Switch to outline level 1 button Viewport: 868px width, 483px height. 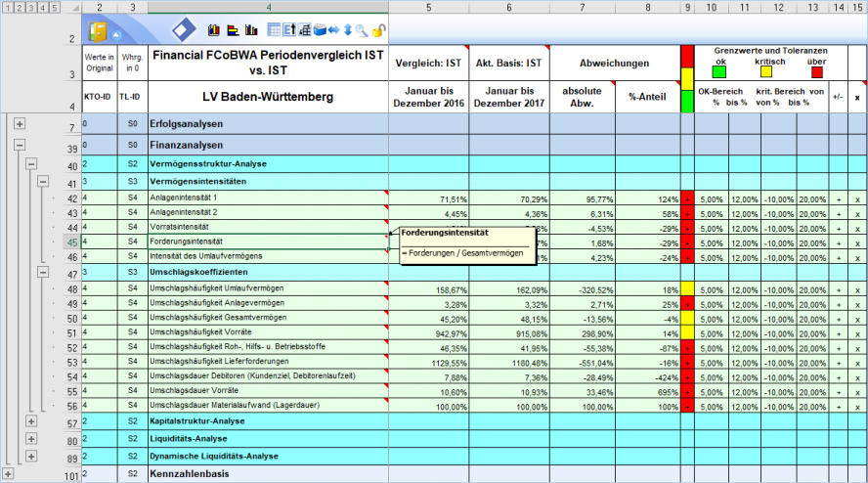click(7, 7)
